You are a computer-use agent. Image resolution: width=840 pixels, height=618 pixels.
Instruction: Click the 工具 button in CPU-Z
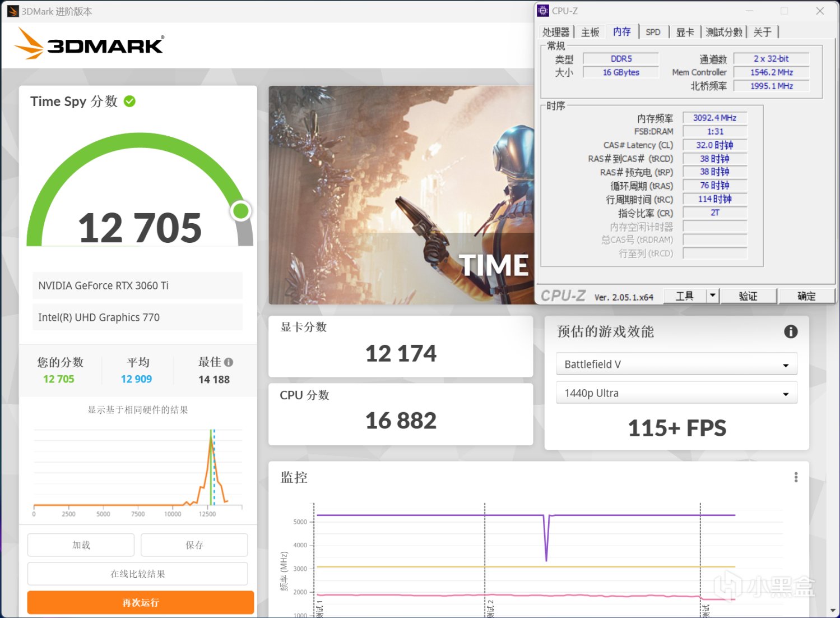[x=685, y=296]
